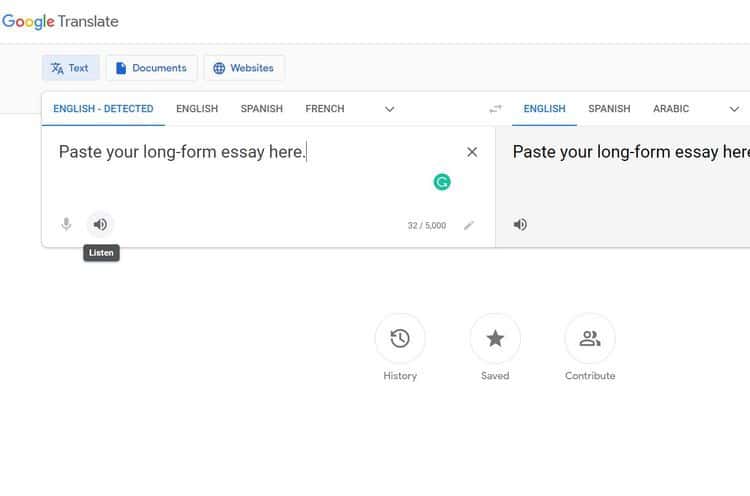
Task: Expand more source languages chevron
Action: tap(389, 109)
